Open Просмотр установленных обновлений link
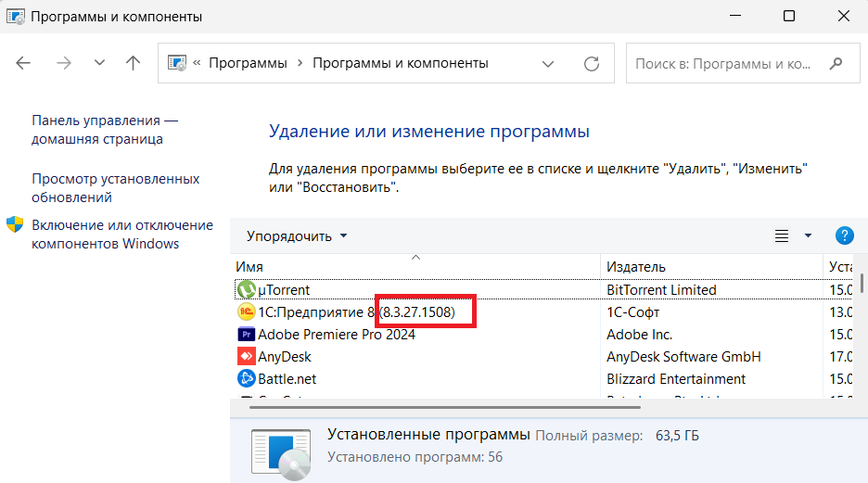 115,188
